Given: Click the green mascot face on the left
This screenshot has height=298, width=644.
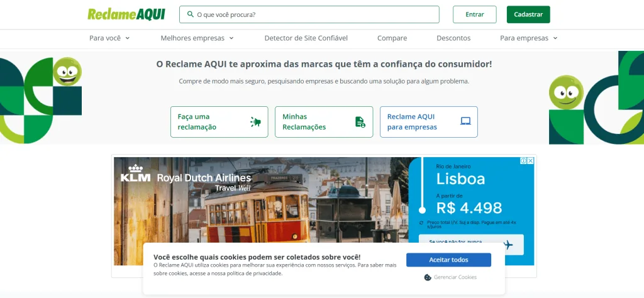Looking at the screenshot, I should [x=67, y=72].
